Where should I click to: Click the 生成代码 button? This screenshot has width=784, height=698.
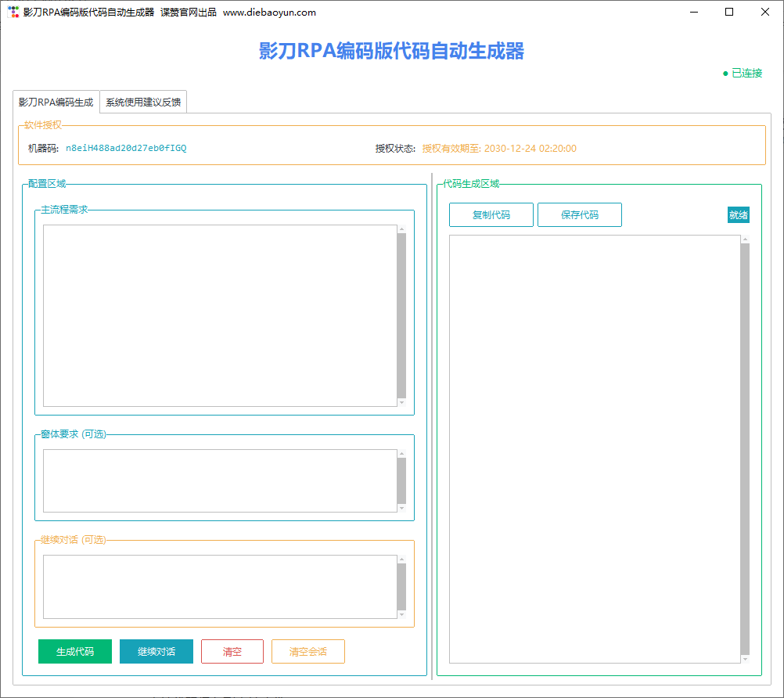click(75, 652)
